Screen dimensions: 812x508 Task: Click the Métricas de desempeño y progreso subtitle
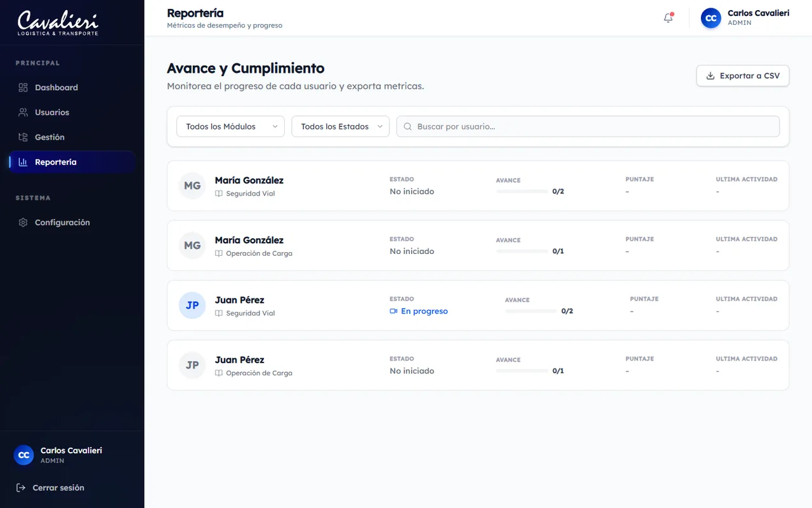[x=225, y=26]
